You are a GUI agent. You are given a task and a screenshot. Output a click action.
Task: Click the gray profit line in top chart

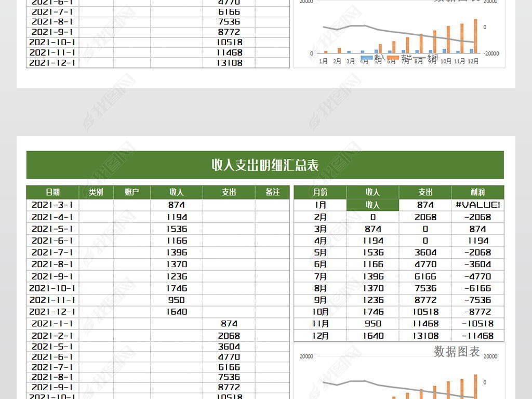(398, 33)
